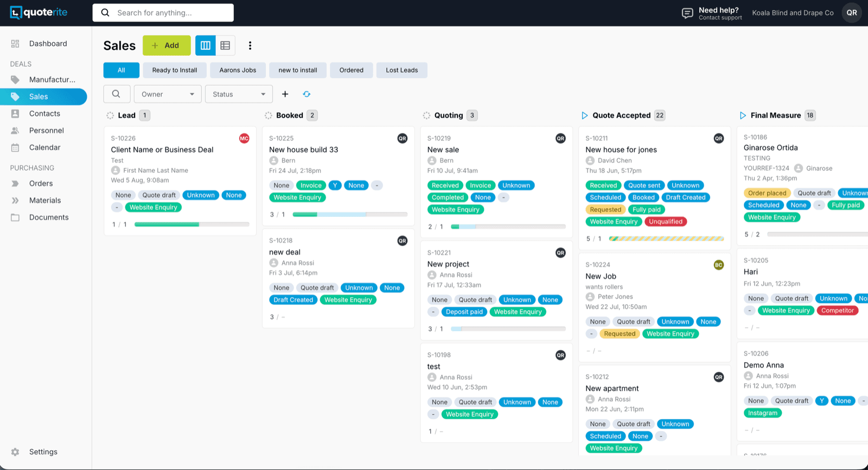Click the MC avatar on S-10226 card
Image resolution: width=868 pixels, height=470 pixels.
tap(244, 139)
